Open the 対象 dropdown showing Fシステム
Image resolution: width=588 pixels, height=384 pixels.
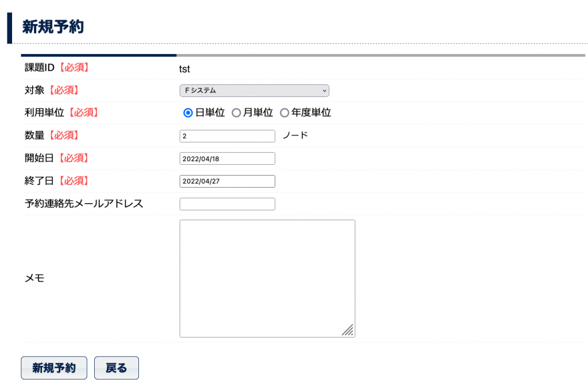(x=254, y=90)
